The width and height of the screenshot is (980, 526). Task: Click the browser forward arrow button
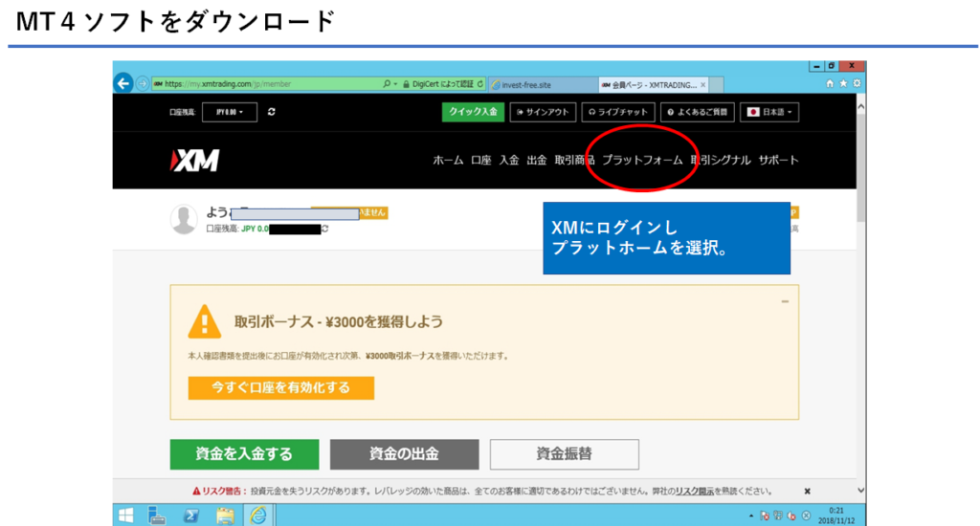tap(143, 84)
